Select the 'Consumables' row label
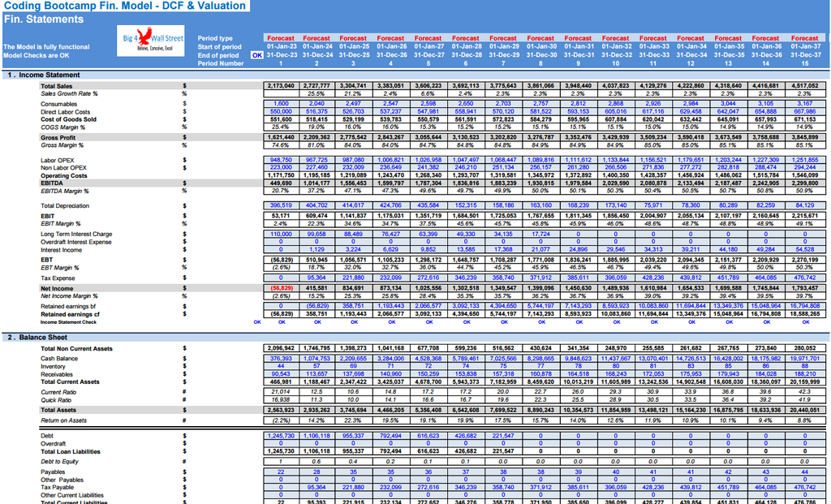The height and width of the screenshot is (504, 831). coord(58,104)
